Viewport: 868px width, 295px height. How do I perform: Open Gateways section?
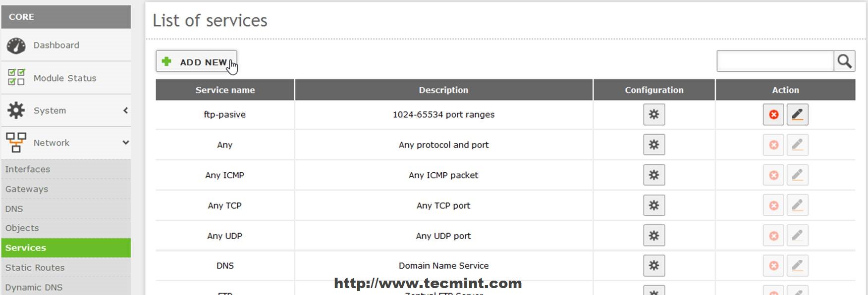tap(27, 189)
